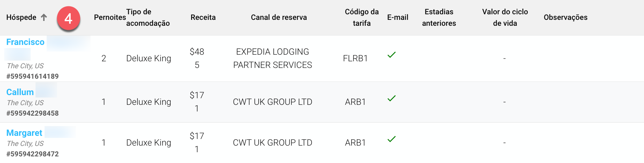Click the Observações column header
644x163 pixels.
(x=566, y=17)
